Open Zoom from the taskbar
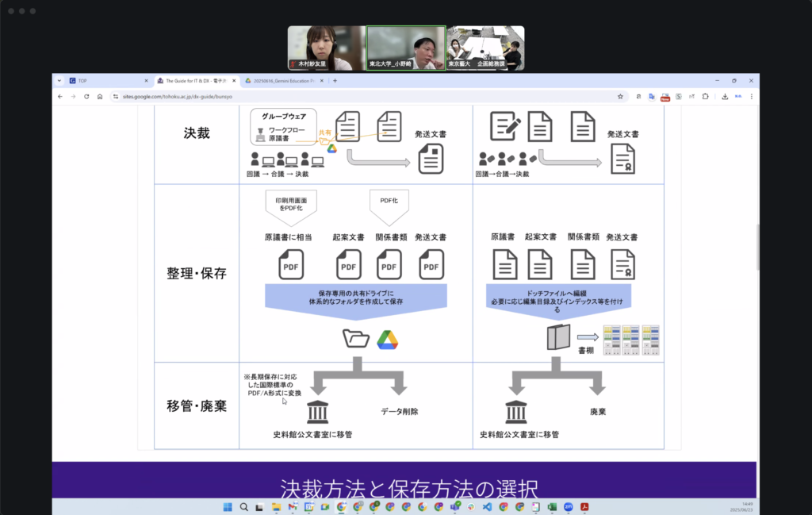This screenshot has height=515, width=812. click(568, 507)
